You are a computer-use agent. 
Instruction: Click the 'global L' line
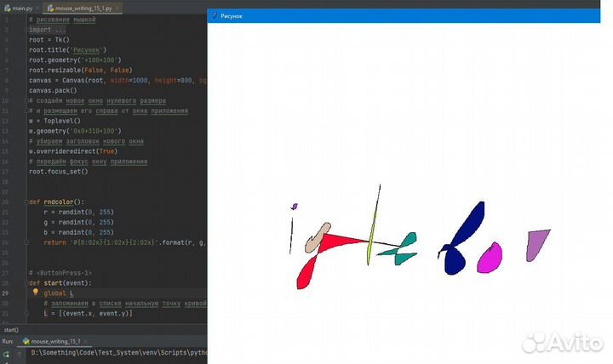click(59, 293)
